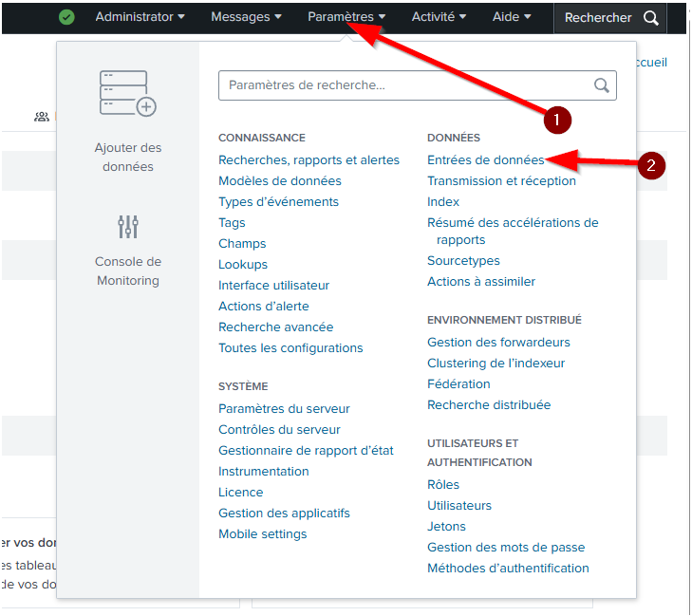Expand the Administrator dropdown menu

140,17
